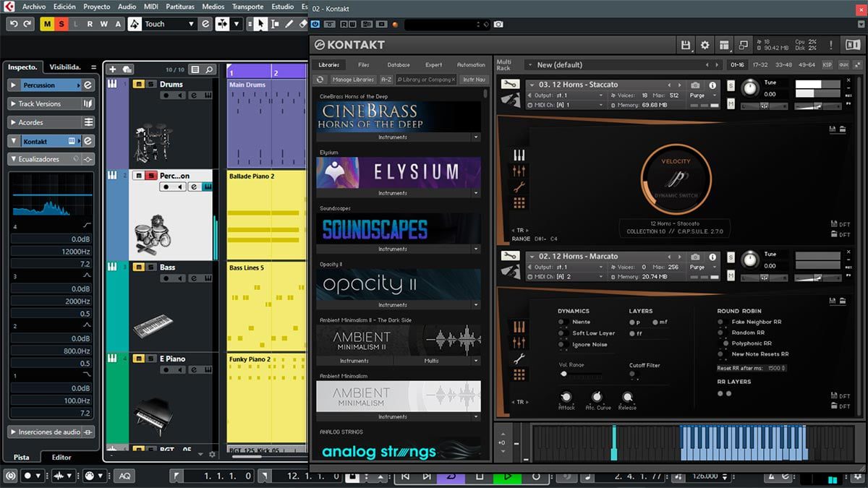Solo the E Piano track

click(x=150, y=359)
